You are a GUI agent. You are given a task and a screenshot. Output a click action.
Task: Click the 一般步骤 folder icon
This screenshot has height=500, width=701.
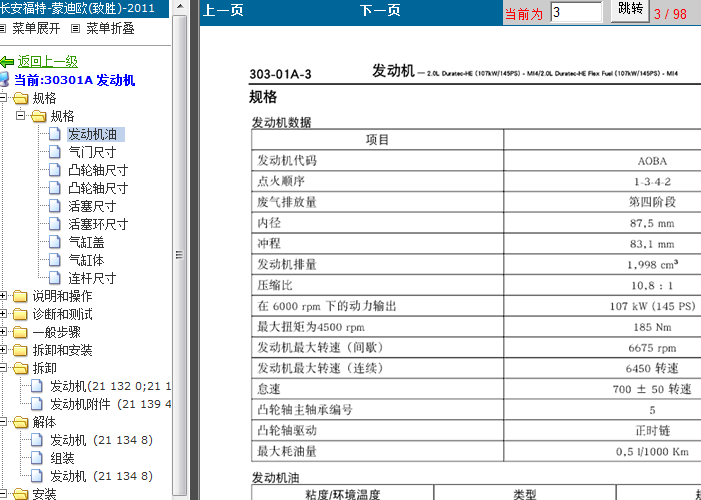coord(21,332)
